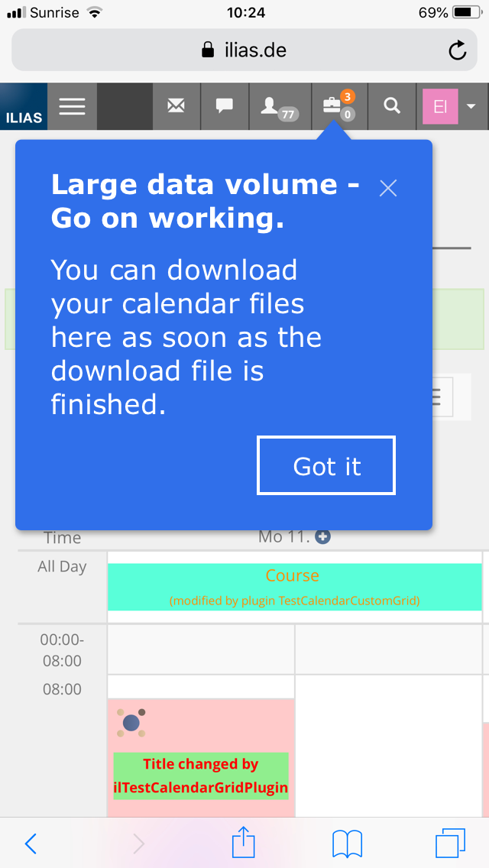Image resolution: width=489 pixels, height=868 pixels.
Task: Open the mail envelope icon
Action: (x=176, y=106)
